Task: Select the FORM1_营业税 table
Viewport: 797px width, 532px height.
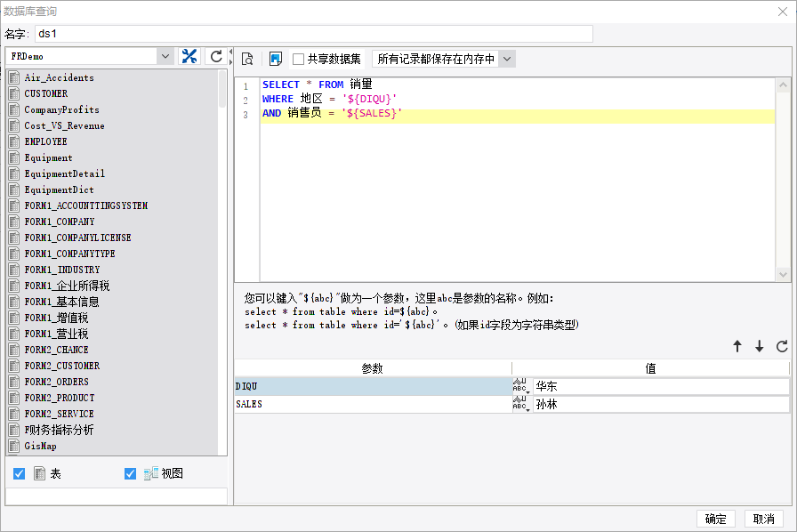Action: (56, 335)
